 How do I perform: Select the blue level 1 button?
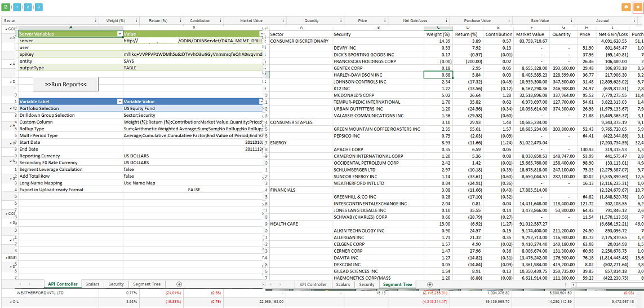click(16, 7)
